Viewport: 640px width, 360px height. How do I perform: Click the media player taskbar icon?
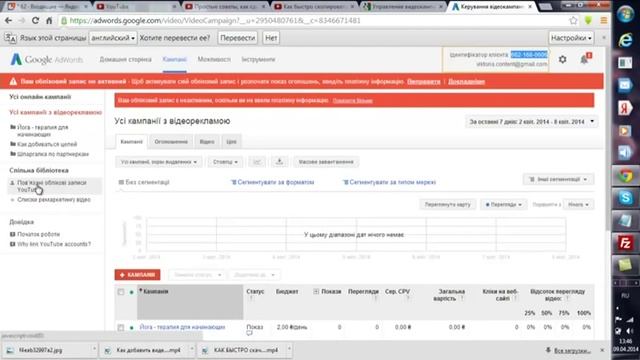tap(625, 131)
